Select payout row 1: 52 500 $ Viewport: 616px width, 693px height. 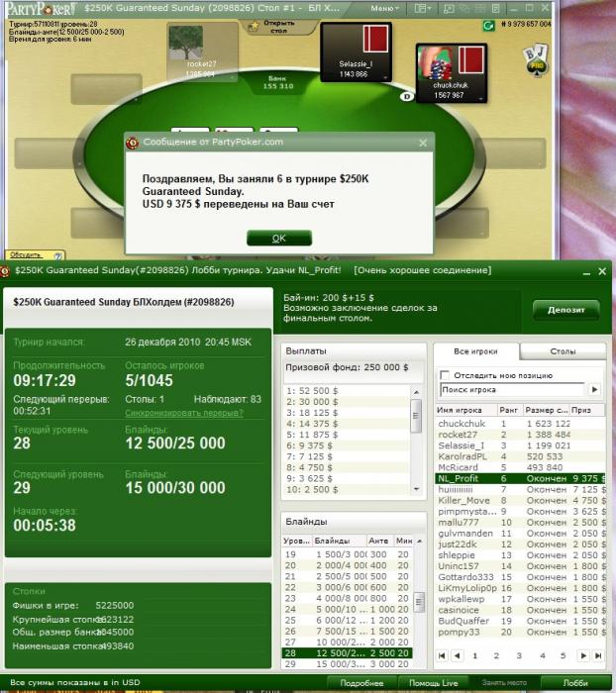tap(348, 391)
